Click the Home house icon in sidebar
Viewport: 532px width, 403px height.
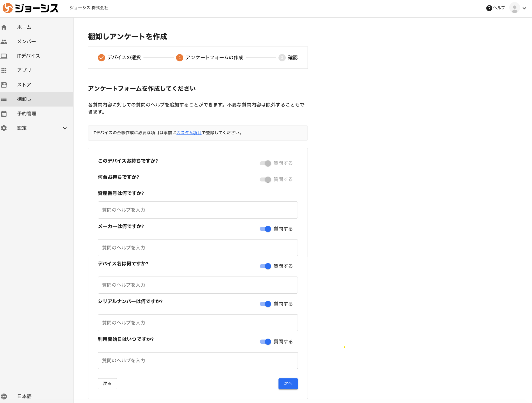tap(4, 27)
